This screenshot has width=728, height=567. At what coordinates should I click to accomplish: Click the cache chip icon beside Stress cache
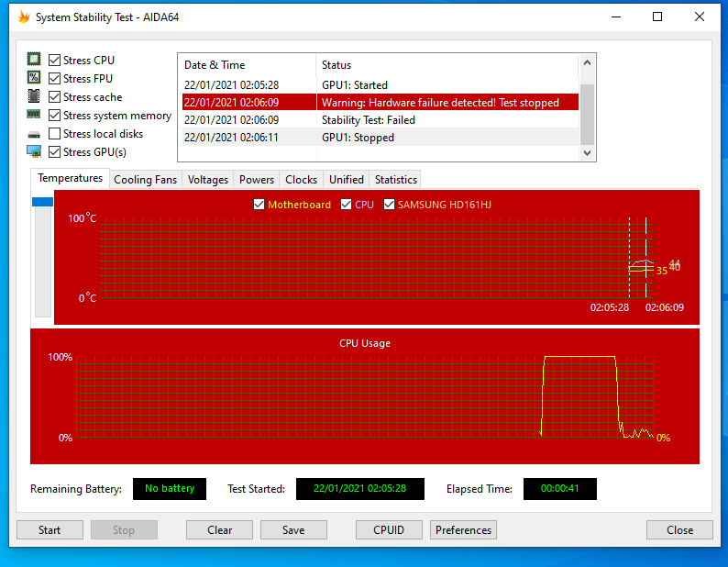tap(33, 96)
